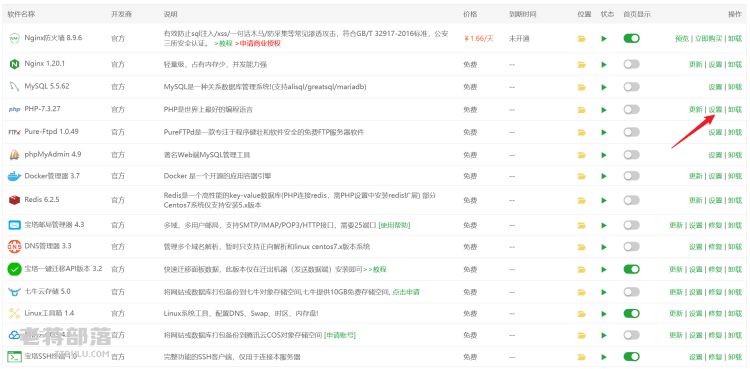Click the green Nginx 1.20.1 logo icon
Image resolution: width=750 pixels, height=369 pixels.
[14, 64]
